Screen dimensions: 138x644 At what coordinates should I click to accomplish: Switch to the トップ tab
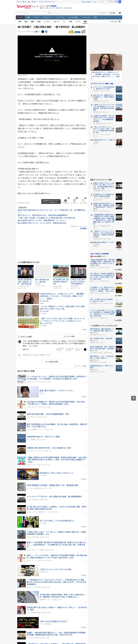pos(20,17)
